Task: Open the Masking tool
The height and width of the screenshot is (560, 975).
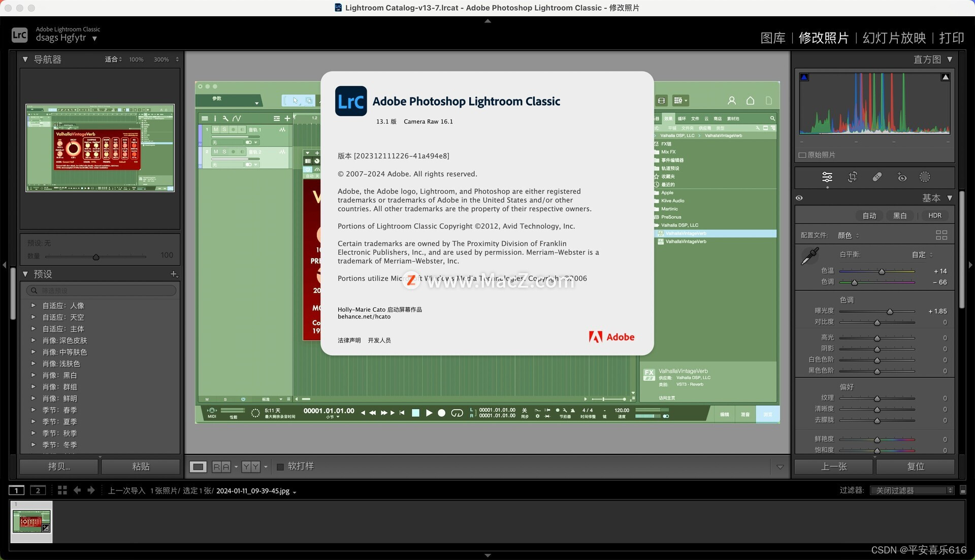Action: point(925,177)
